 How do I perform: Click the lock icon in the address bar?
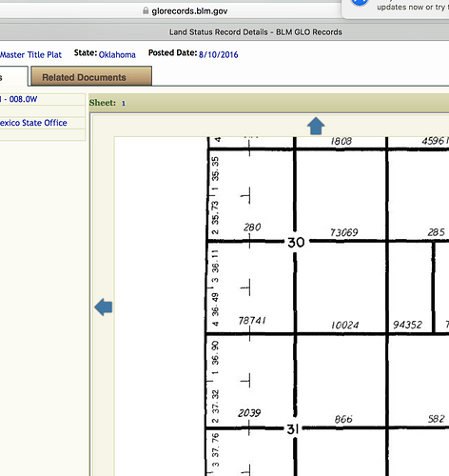(146, 10)
